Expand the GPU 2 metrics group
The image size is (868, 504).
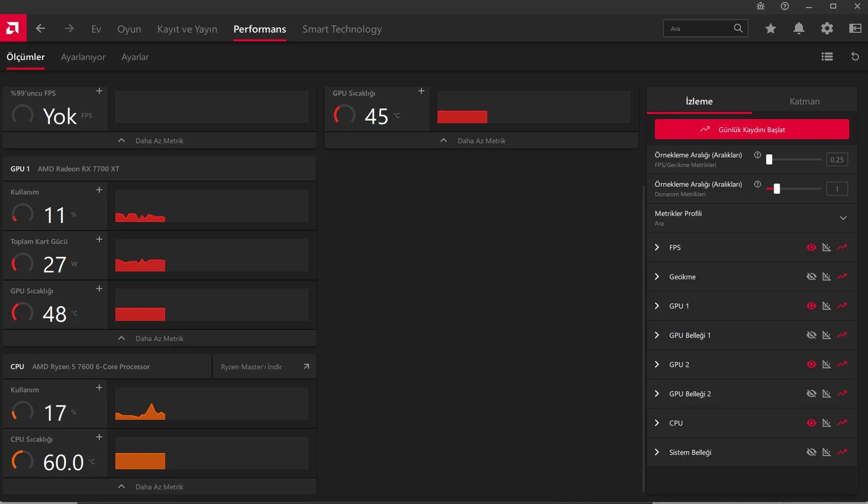coord(657,364)
